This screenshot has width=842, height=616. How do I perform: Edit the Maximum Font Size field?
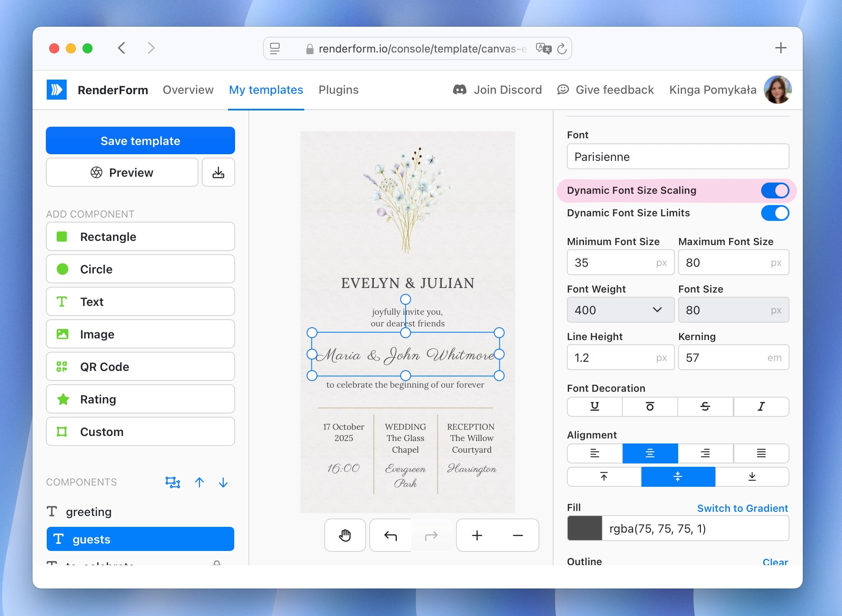734,262
